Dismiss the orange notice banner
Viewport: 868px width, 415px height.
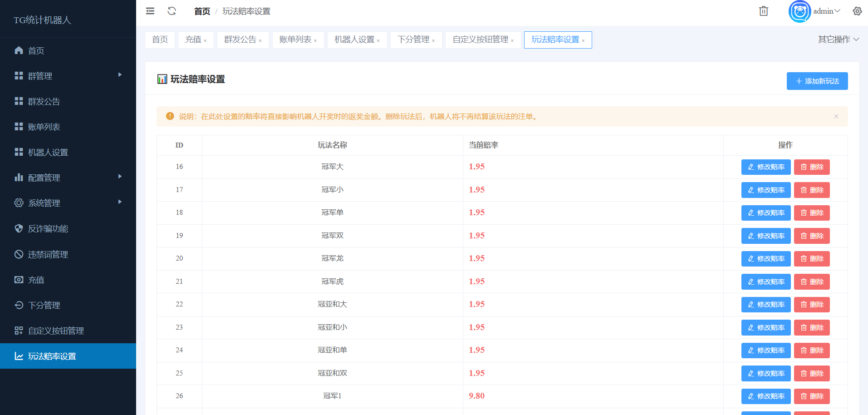836,117
